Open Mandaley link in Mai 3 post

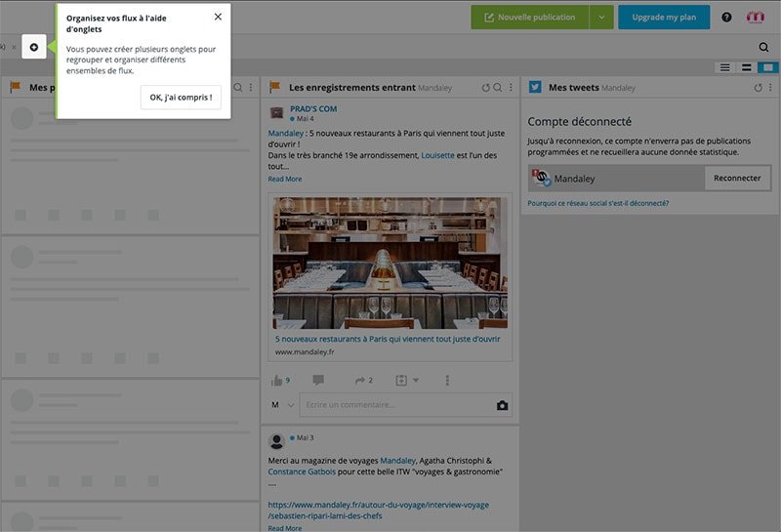tap(397, 461)
